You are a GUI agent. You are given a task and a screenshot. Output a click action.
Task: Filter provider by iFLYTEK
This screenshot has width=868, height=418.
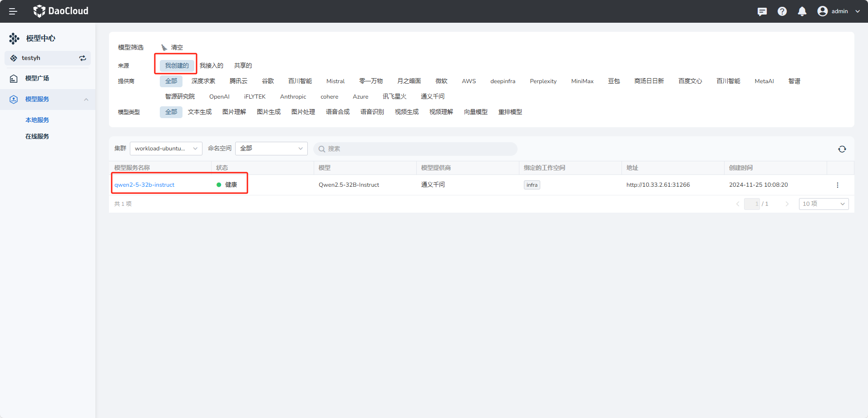pyautogui.click(x=255, y=97)
